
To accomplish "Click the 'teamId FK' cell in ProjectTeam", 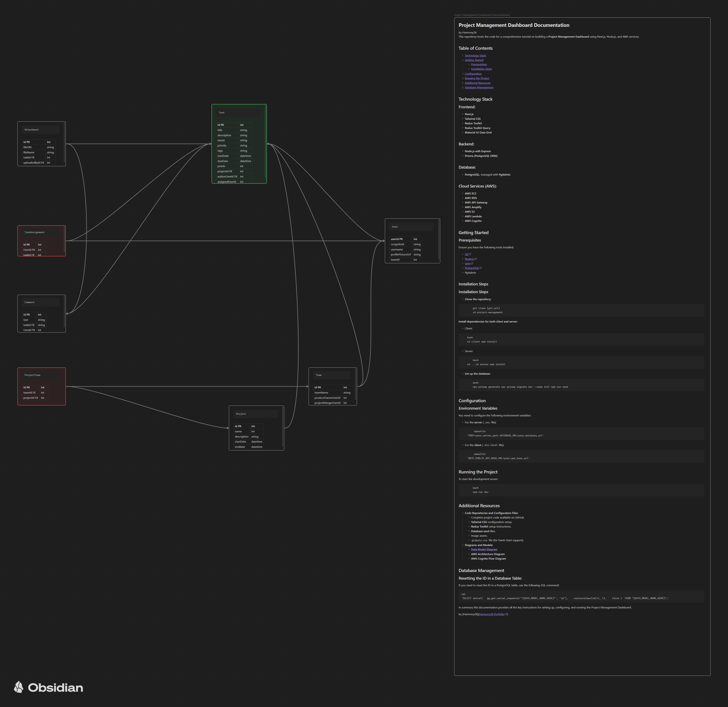I will [31, 392].
